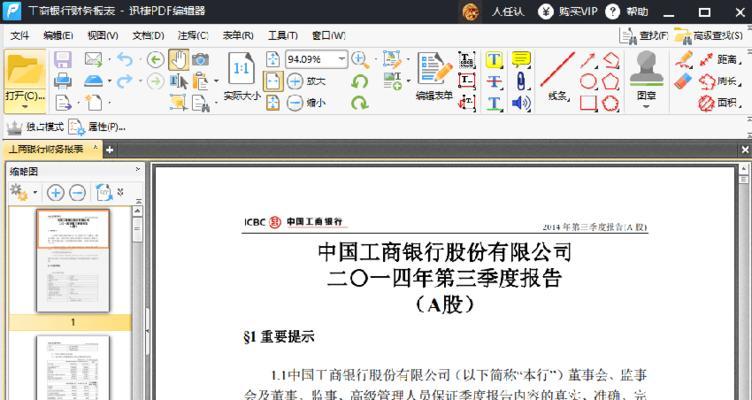
Task: Go to previous view with green left arrow
Action: (155, 59)
